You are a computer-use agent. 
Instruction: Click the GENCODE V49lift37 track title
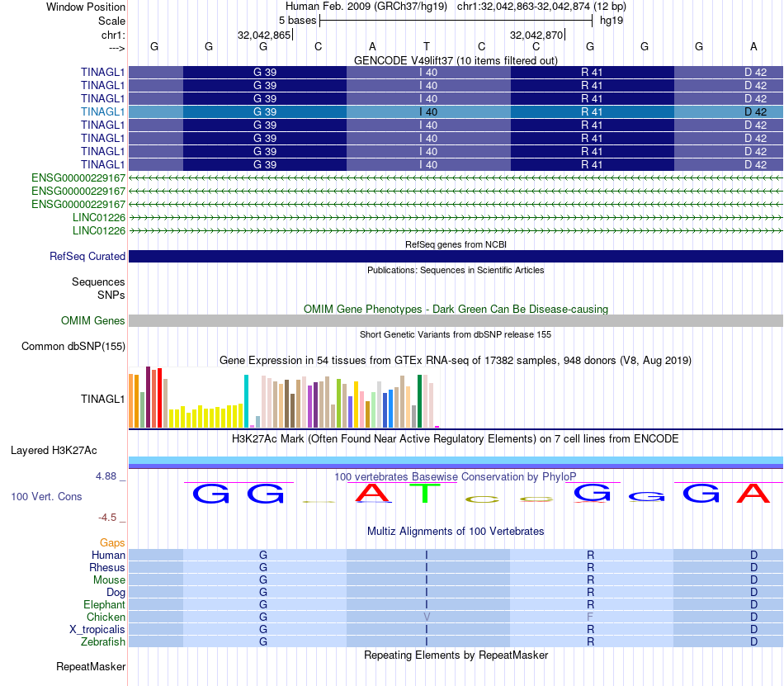pos(456,60)
